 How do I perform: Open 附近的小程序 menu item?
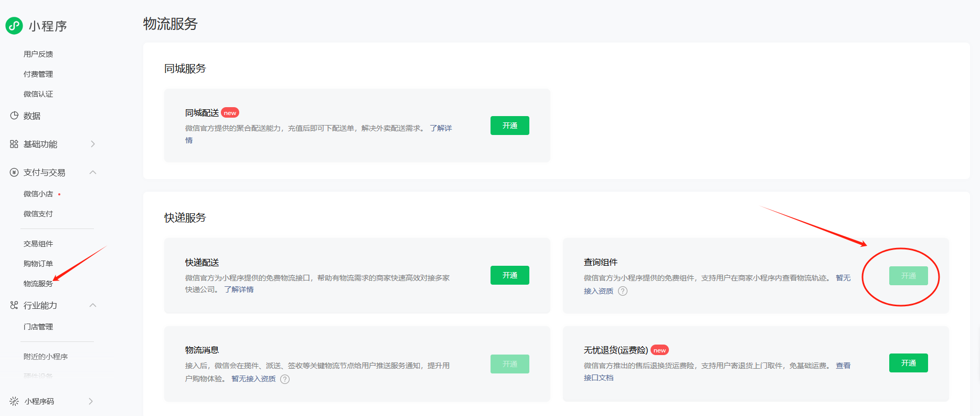pos(46,357)
